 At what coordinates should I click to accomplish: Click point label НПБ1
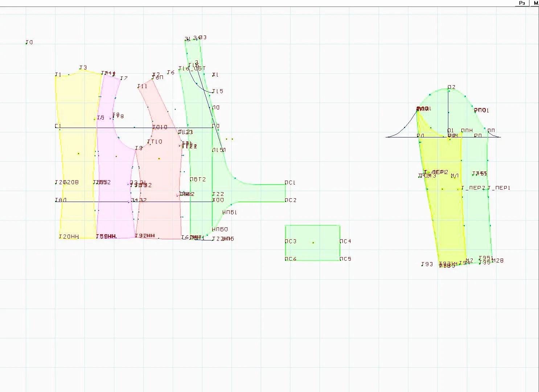point(230,212)
